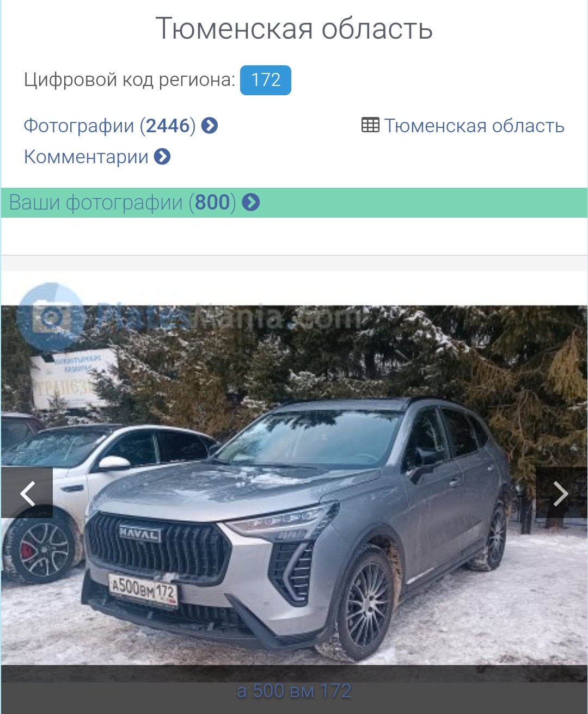
Task: Click the А500ВМ172 license plate in the photo
Action: pos(143,592)
